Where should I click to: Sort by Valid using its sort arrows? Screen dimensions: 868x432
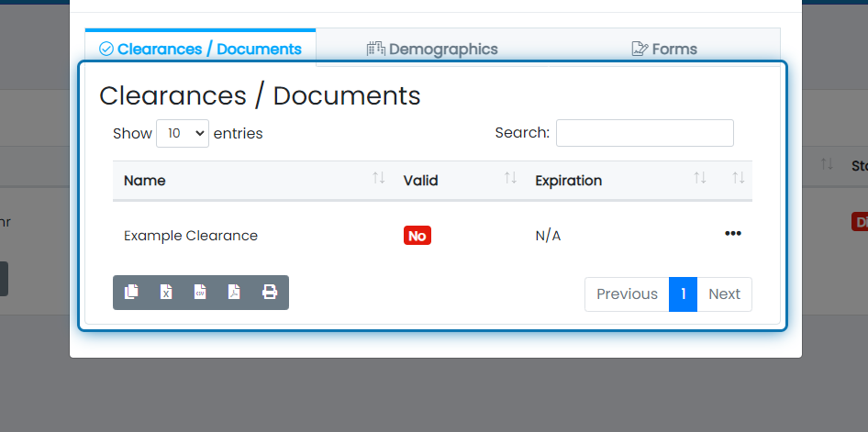pyautogui.click(x=510, y=179)
